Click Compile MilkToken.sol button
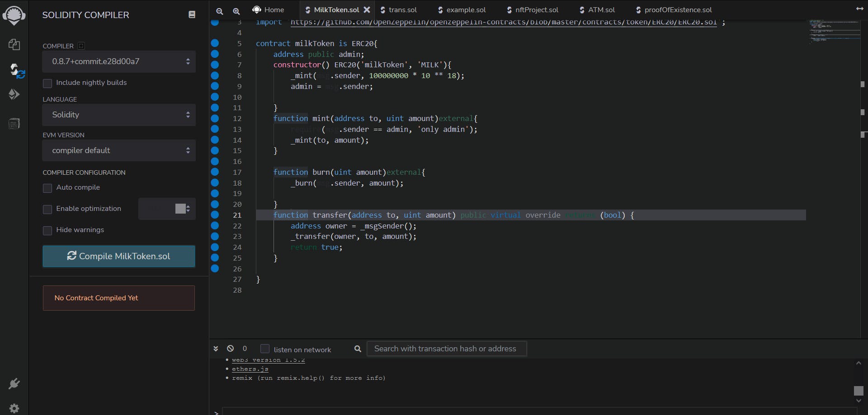The width and height of the screenshot is (868, 415). [x=119, y=256]
